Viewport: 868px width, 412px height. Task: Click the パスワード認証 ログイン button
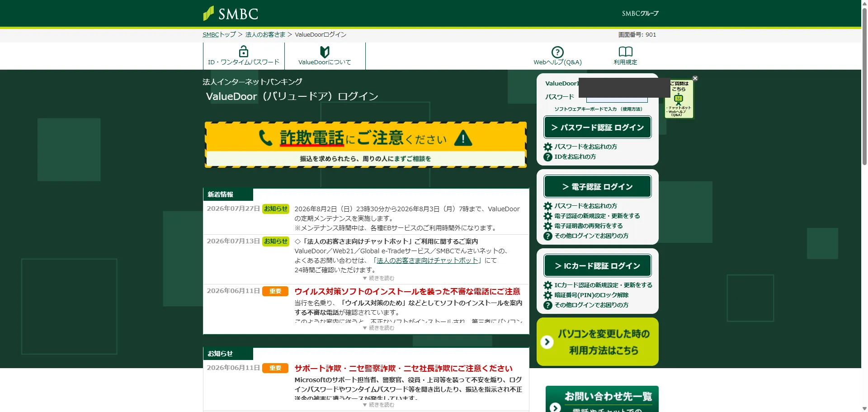pos(597,128)
